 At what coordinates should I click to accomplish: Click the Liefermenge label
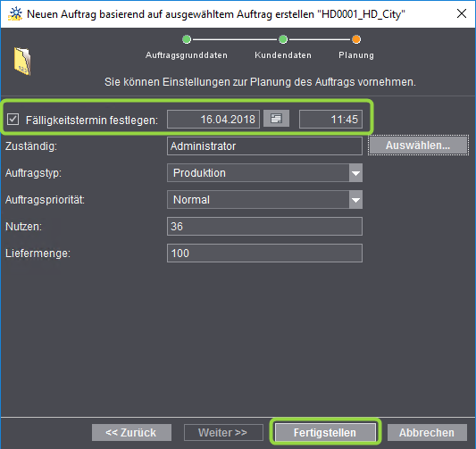(x=38, y=254)
